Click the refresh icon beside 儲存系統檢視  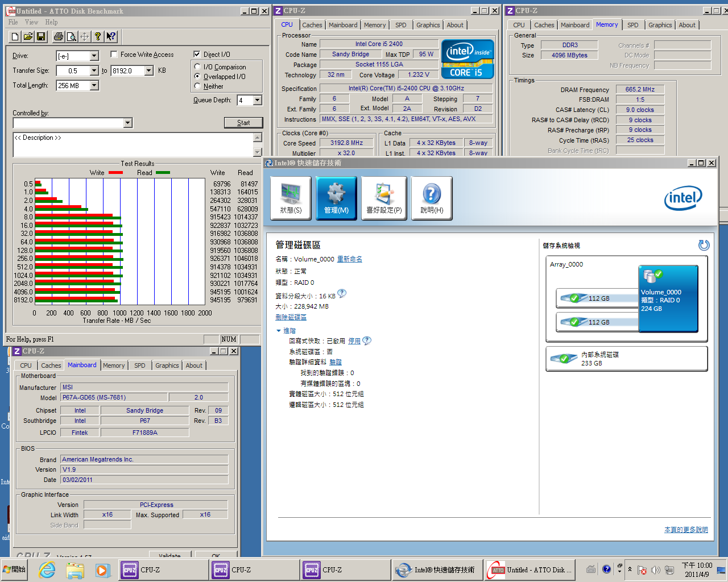(x=704, y=245)
